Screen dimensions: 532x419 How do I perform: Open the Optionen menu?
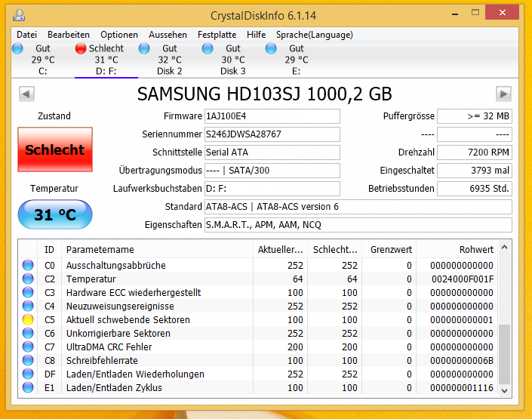pyautogui.click(x=119, y=35)
